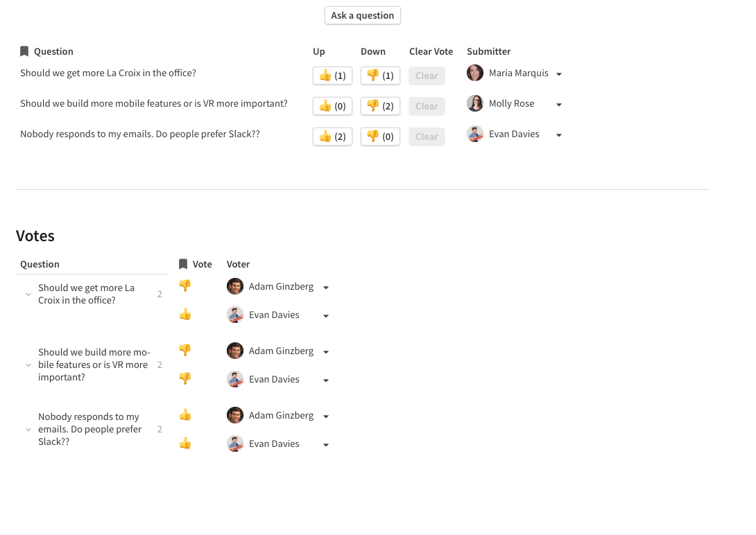The image size is (756, 535).
Task: Downvote the Slack emails question
Action: pyautogui.click(x=380, y=137)
